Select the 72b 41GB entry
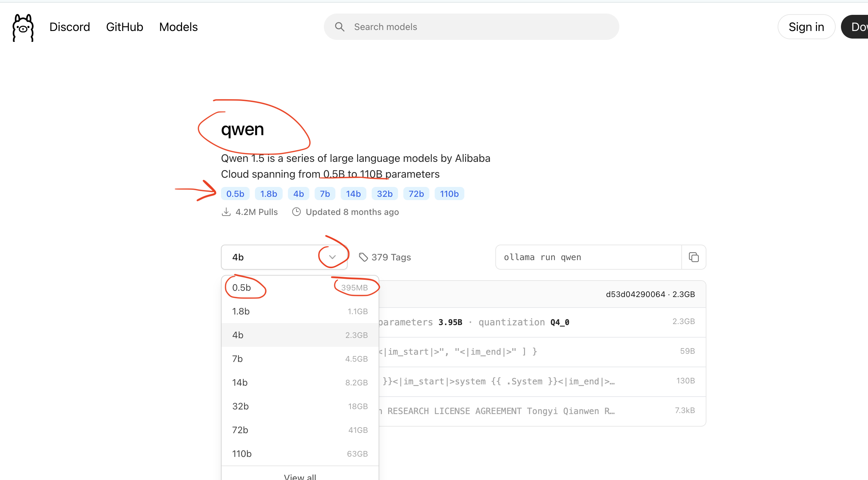Viewport: 868px width, 480px height. click(300, 430)
